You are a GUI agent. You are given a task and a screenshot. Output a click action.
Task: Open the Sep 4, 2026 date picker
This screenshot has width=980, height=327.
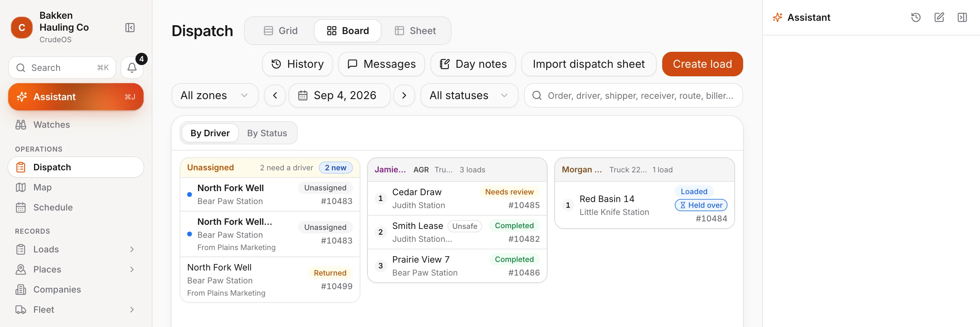[x=339, y=96]
